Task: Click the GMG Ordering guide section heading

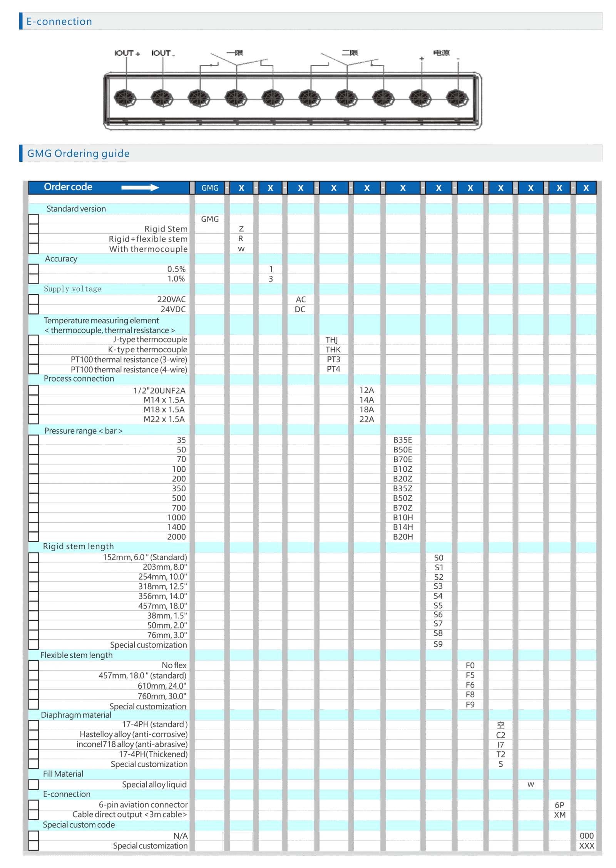Action: [78, 153]
